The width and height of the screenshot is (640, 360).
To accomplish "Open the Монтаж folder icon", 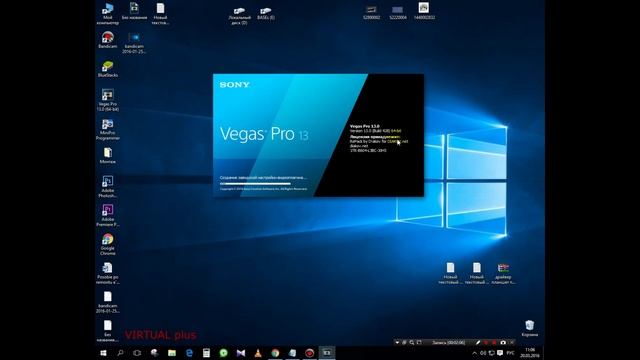I will (x=108, y=156).
